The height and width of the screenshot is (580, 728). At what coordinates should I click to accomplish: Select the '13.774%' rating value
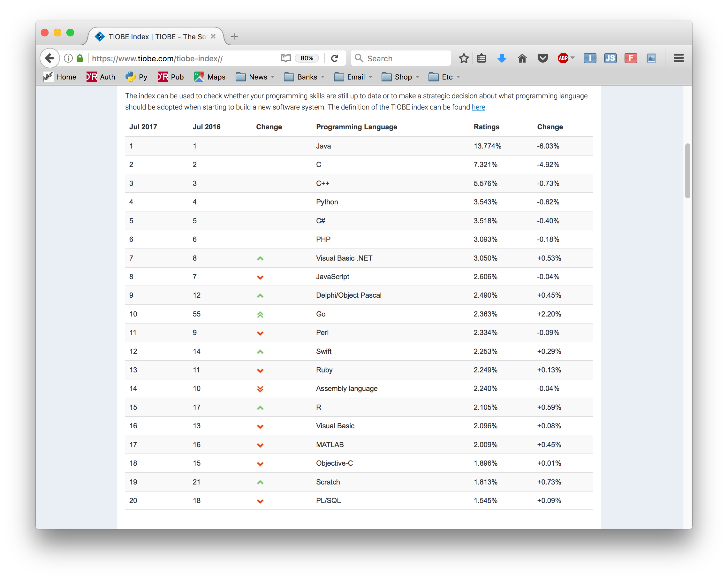(487, 146)
